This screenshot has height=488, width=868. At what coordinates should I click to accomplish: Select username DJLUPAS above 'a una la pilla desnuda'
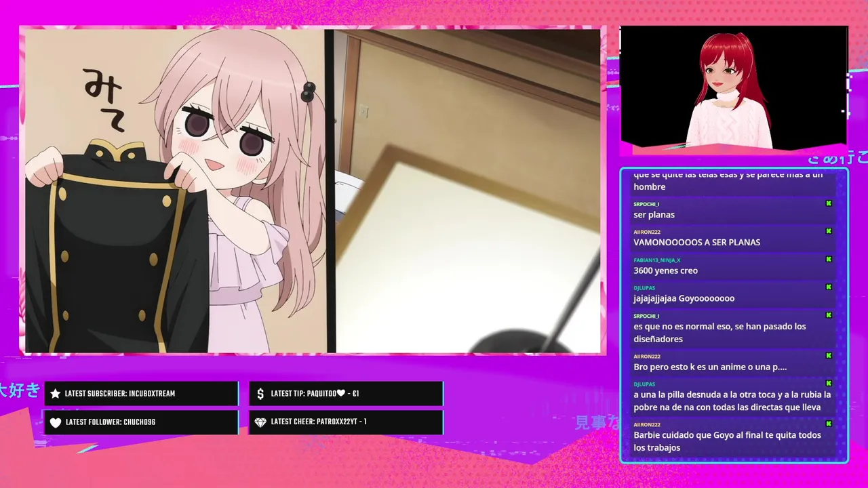pyautogui.click(x=644, y=384)
